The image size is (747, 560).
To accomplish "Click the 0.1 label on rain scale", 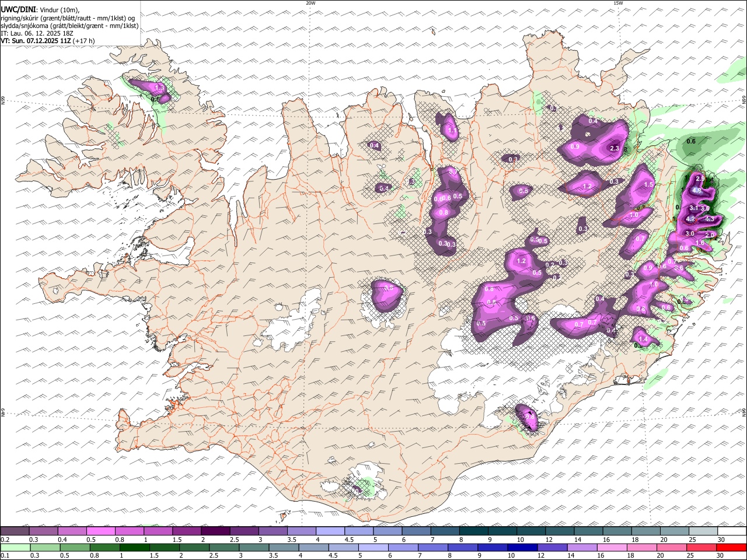I will [x=5, y=556].
